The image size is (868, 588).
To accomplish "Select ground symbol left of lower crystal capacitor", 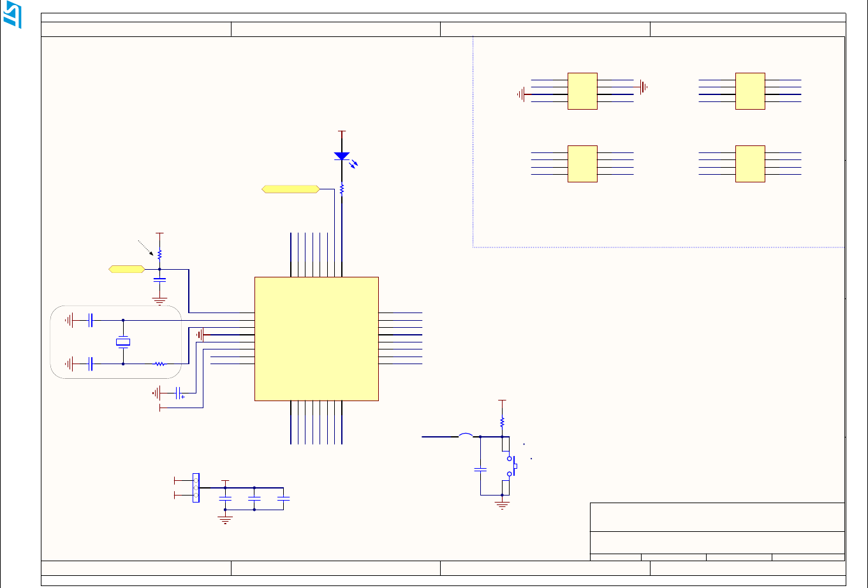I will [x=69, y=364].
